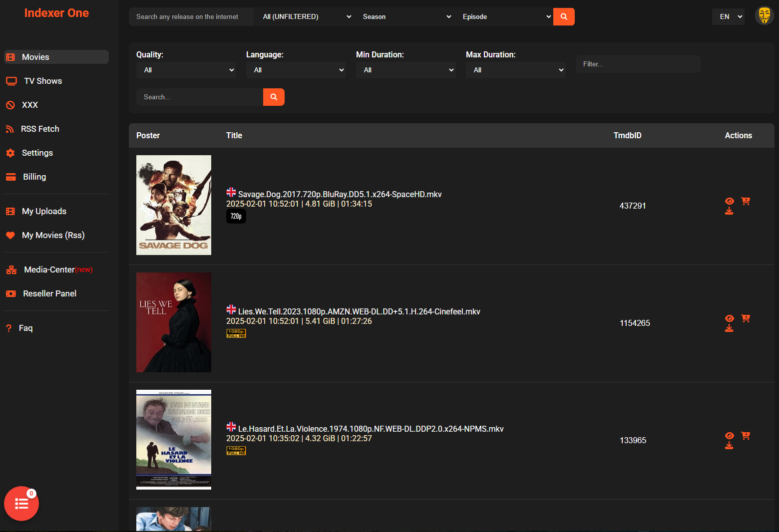Add Lies We Tell to cart

746,318
